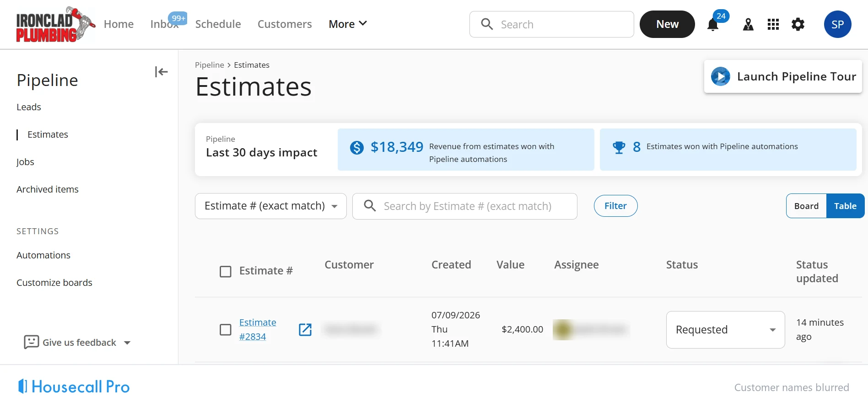Viewport: 868px width, 408px height.
Task: Collapse the Pipeline sidebar with arrow icon
Action: coord(161,72)
